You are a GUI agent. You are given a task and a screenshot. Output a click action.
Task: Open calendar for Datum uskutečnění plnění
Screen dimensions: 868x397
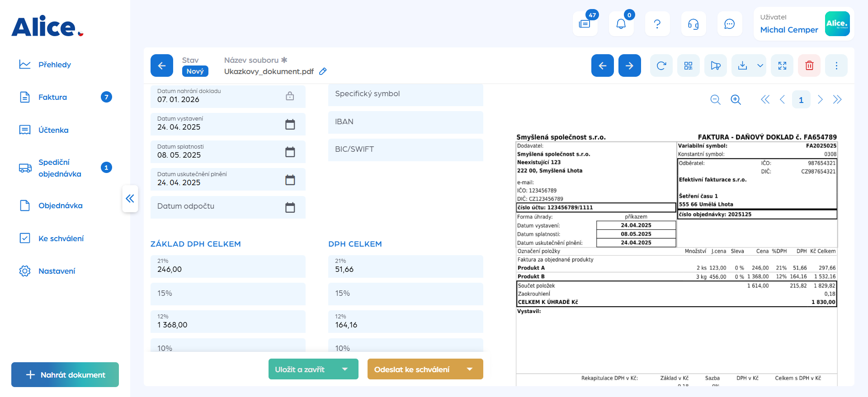290,180
